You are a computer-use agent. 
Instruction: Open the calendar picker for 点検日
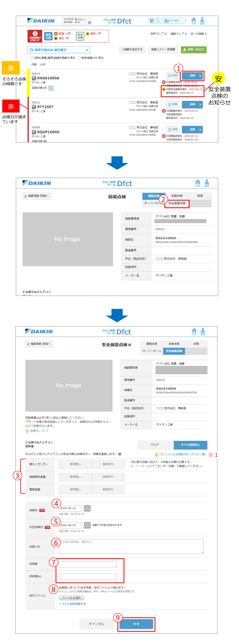(x=87, y=508)
